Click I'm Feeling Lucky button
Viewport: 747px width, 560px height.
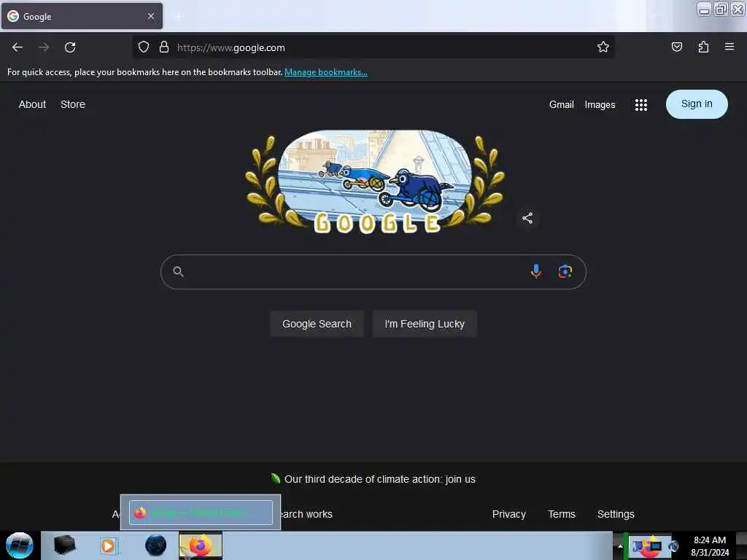tap(425, 324)
